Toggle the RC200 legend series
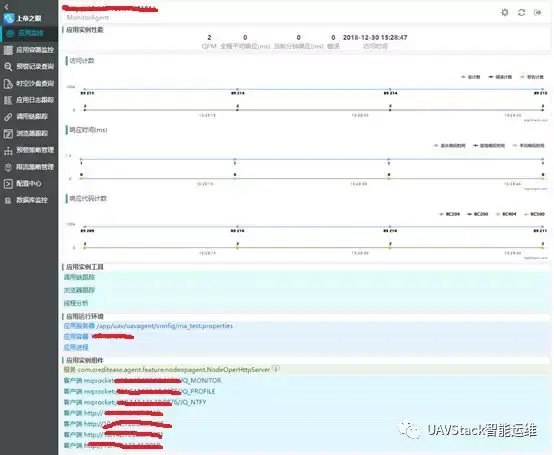The width and height of the screenshot is (554, 455). pos(477,214)
